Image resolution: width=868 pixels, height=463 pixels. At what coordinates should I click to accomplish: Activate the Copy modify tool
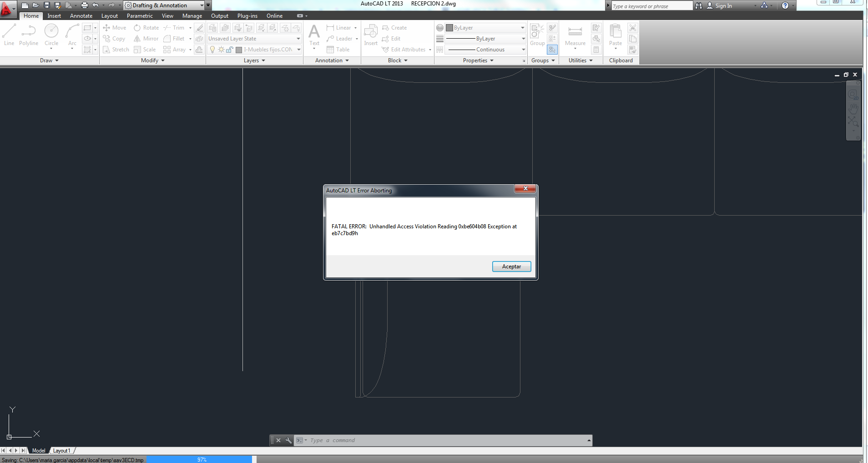[x=114, y=38]
